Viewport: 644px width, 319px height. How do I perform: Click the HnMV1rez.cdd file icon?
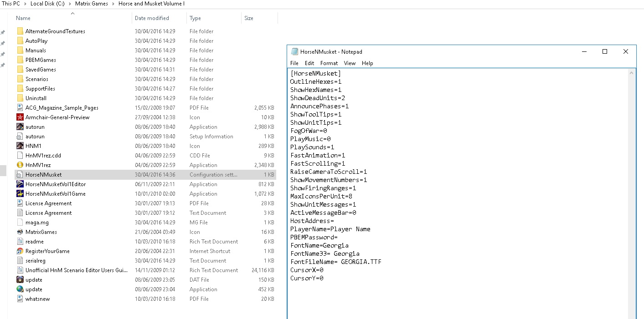(20, 156)
